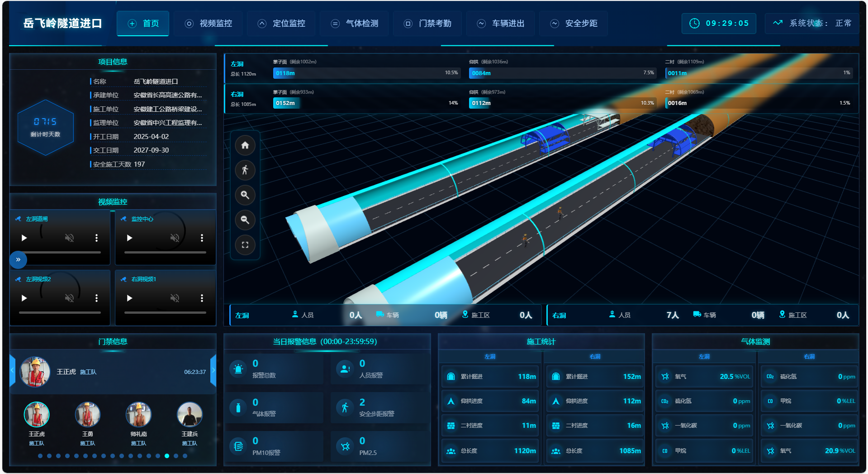Enter fullscreen for the 3D view

click(245, 245)
